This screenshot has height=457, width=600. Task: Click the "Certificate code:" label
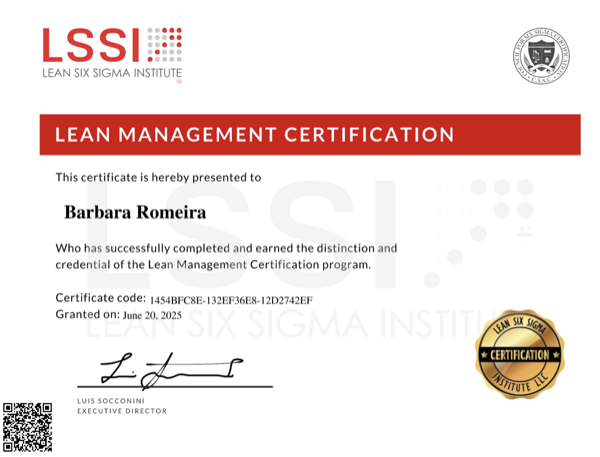click(x=101, y=298)
